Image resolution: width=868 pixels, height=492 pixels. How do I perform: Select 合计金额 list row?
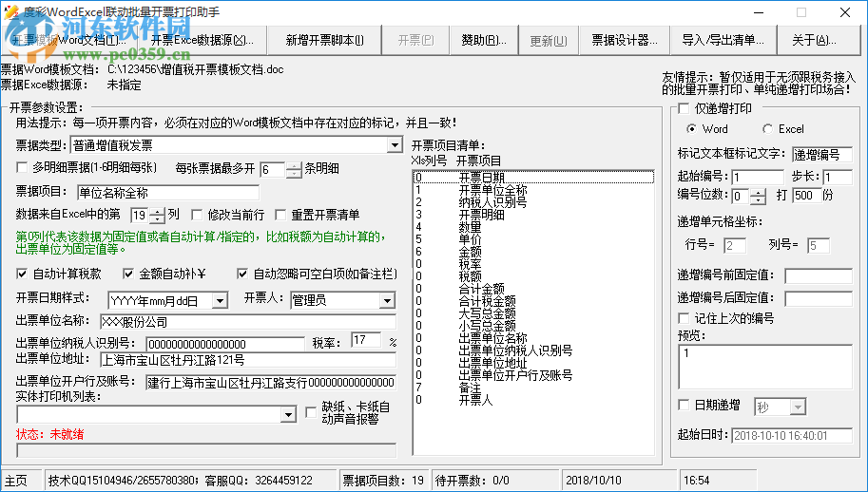533,289
